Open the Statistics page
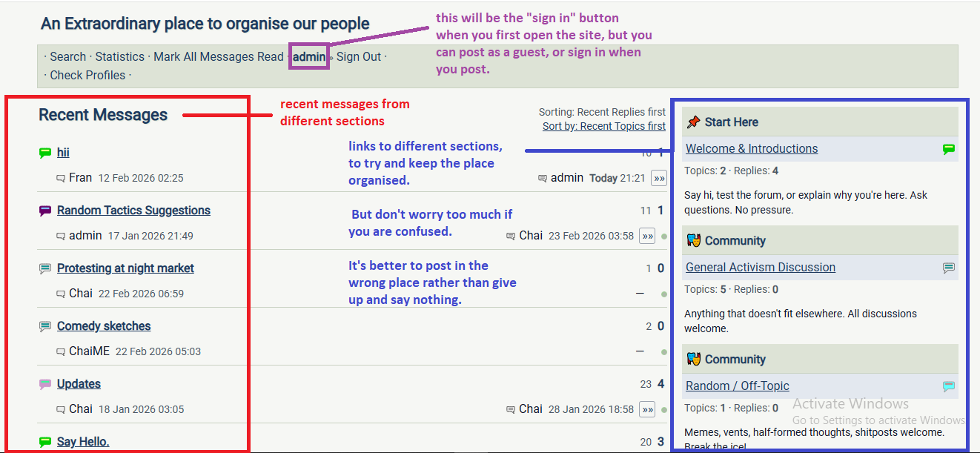The width and height of the screenshot is (980, 453). pos(119,57)
